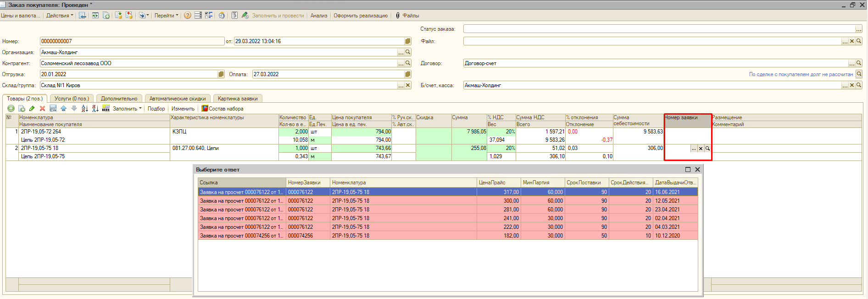Viewport: 868px width, 299px height.
Task: Click magnifier icon in Контрагент field
Action: 408,63
